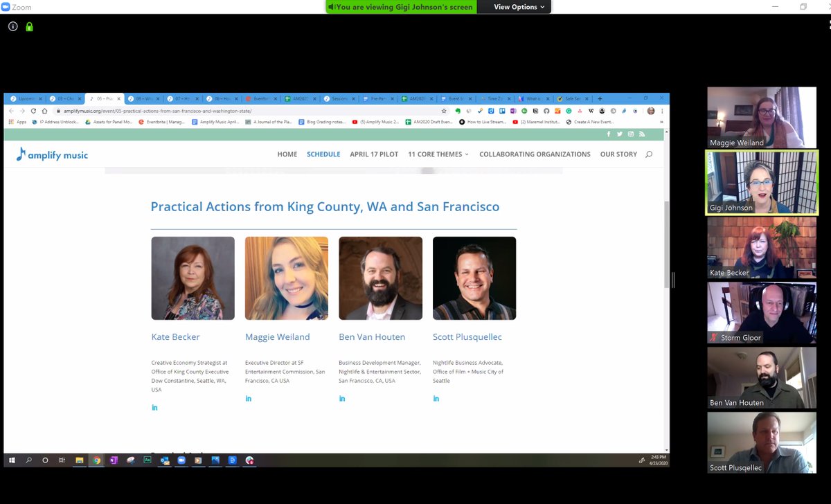Screen dimensions: 831x504
Task: Open the April 17 Pilot menu item
Action: pos(374,154)
